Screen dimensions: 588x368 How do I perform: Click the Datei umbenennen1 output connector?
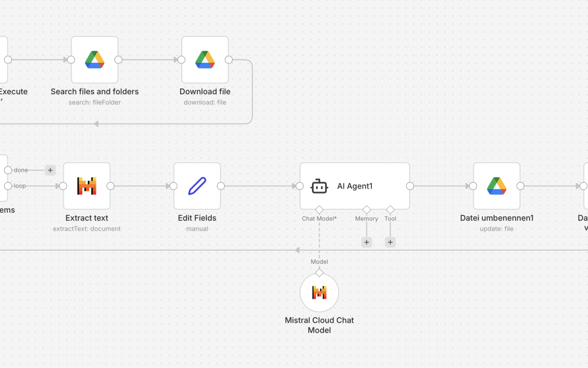pyautogui.click(x=520, y=186)
